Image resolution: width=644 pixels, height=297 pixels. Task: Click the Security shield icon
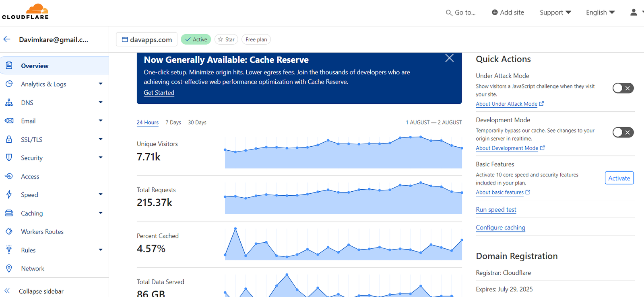[x=9, y=158]
